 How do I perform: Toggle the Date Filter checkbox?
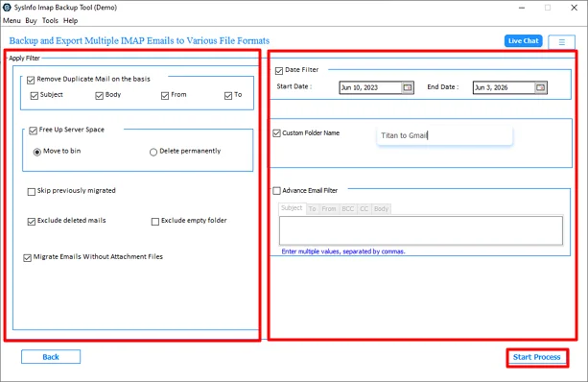[279, 71]
